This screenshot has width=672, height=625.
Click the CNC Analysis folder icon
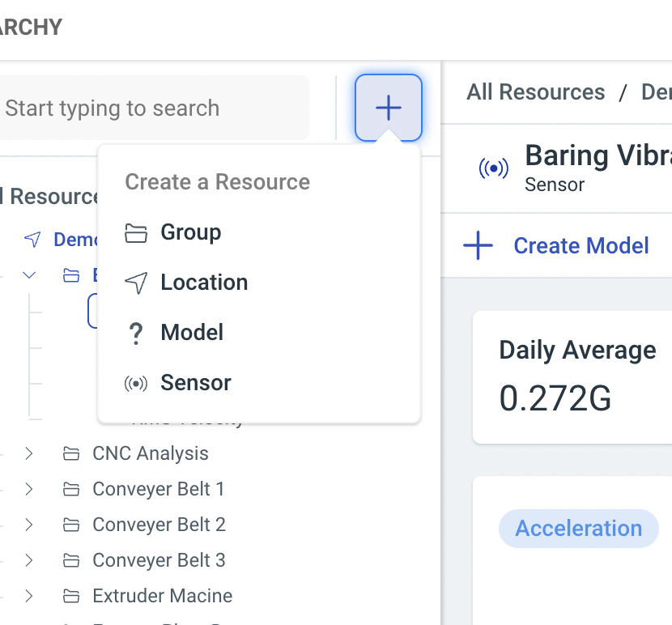point(71,453)
